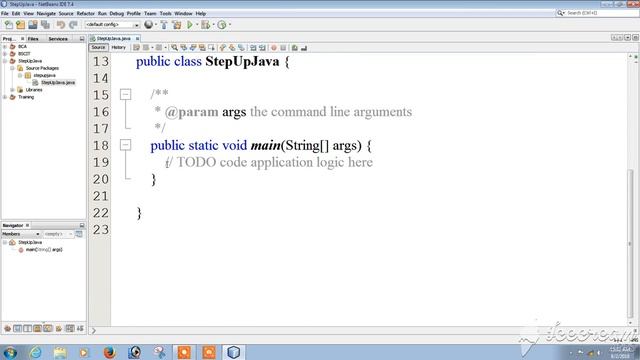Switch to the Services tab
This screenshot has width=640, height=360.
point(58,39)
